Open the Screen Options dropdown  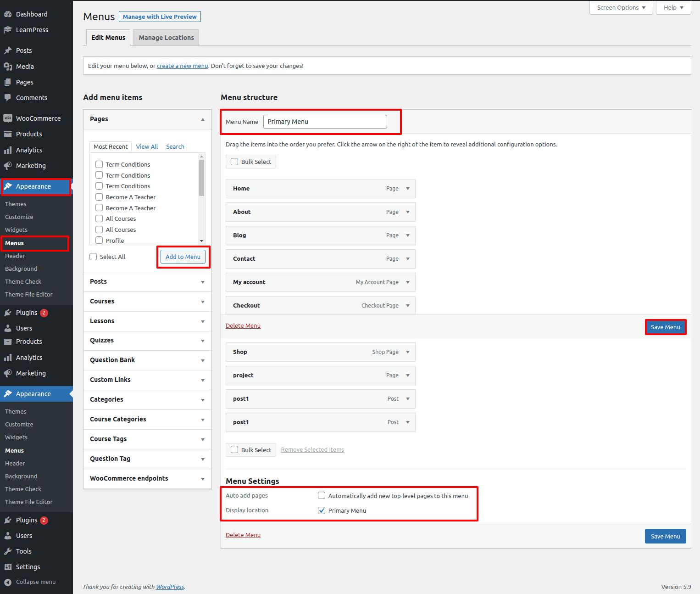[621, 8]
